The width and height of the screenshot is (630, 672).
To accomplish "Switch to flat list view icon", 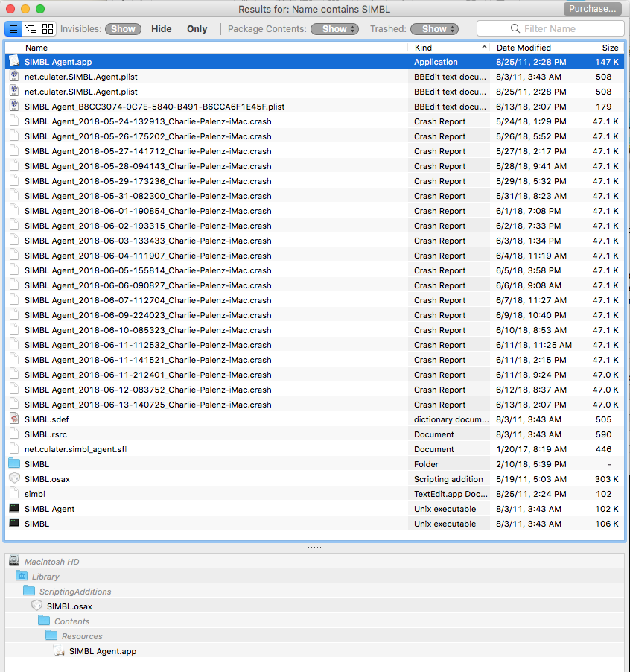I will click(13, 29).
